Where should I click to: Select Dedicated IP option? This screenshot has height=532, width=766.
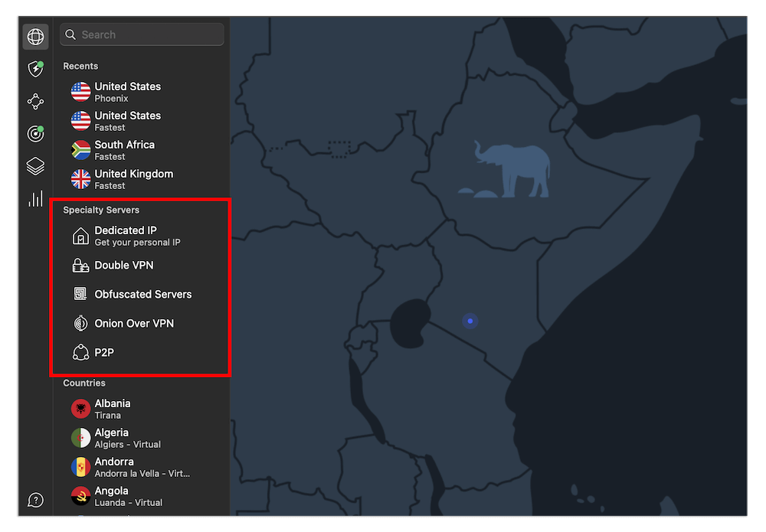click(125, 236)
